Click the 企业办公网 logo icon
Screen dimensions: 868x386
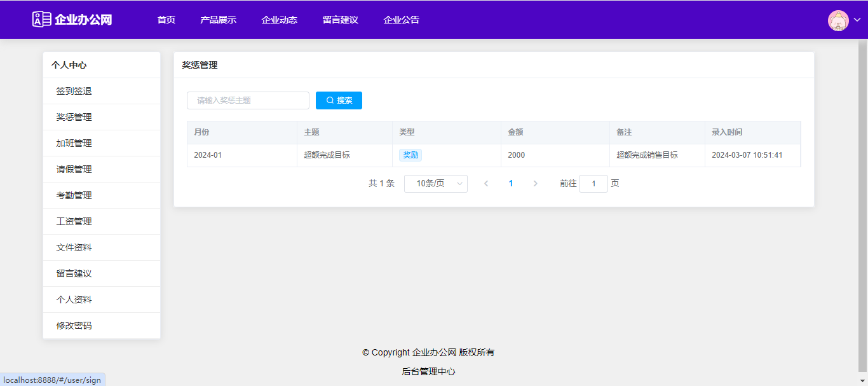pos(42,19)
